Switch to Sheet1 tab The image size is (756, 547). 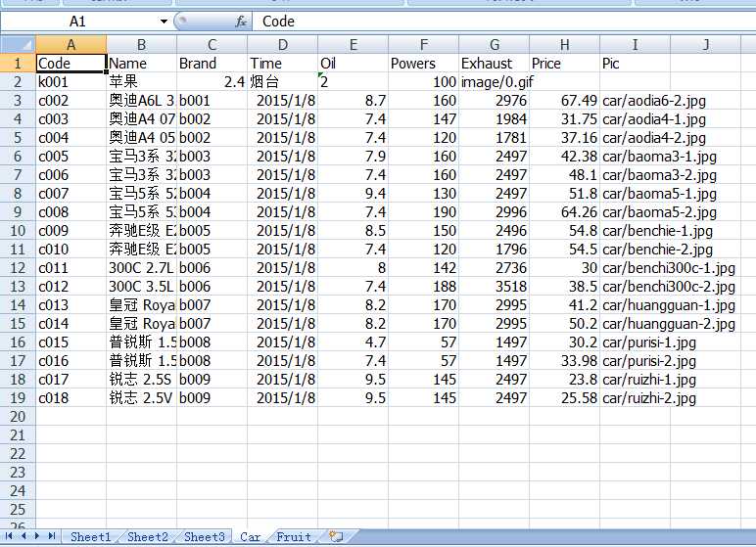[x=91, y=537]
